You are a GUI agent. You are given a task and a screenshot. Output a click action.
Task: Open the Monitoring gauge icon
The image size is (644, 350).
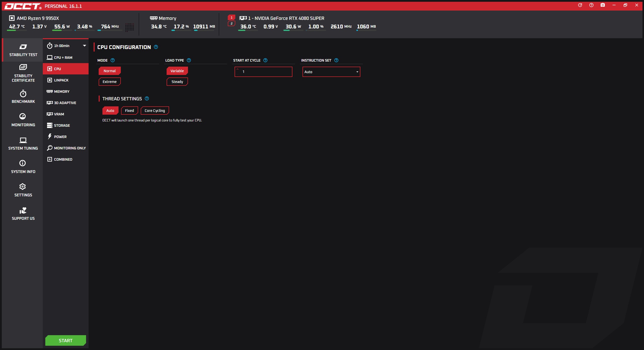click(23, 116)
